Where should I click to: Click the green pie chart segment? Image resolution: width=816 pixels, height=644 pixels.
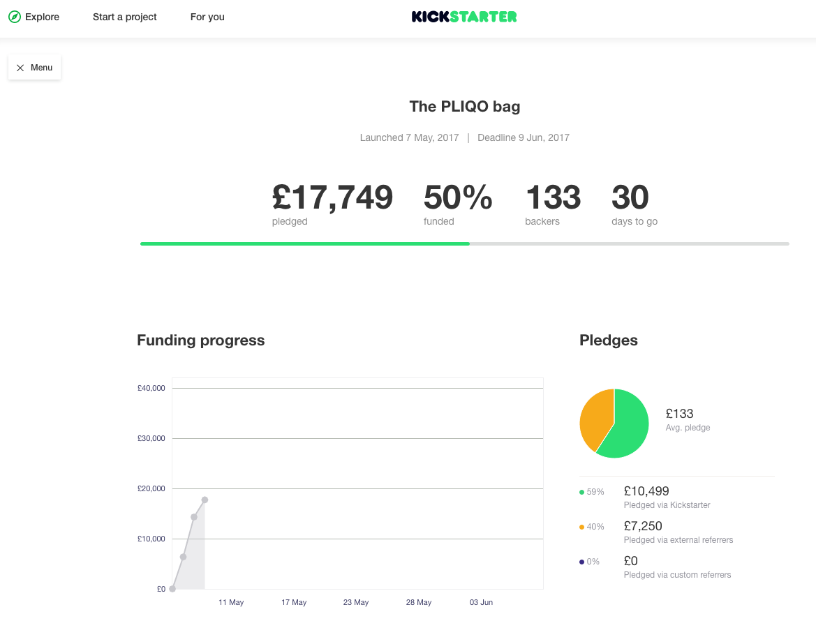628,427
